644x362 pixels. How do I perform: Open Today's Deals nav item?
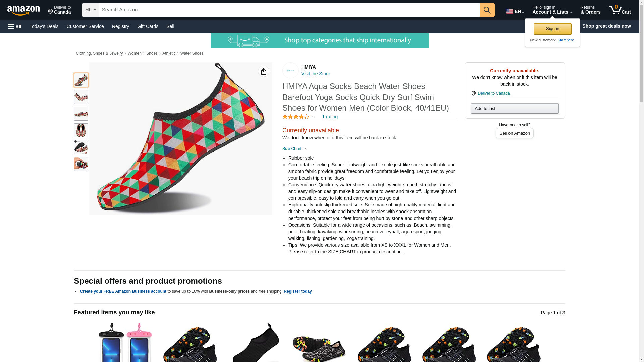44,26
